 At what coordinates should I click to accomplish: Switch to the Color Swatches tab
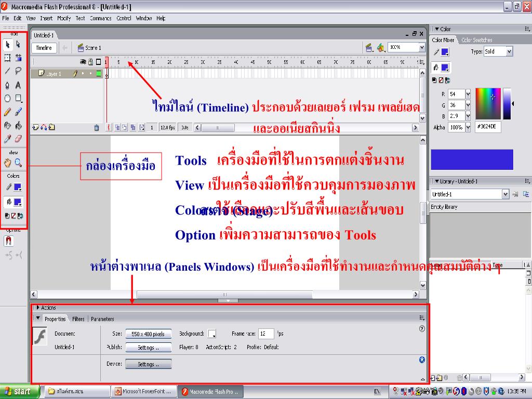coord(477,40)
